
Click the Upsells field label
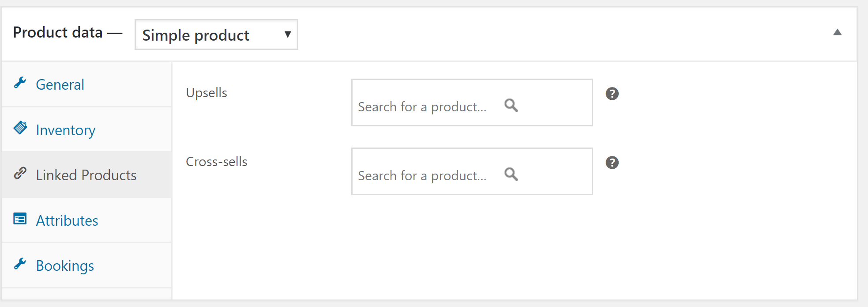[x=207, y=93]
